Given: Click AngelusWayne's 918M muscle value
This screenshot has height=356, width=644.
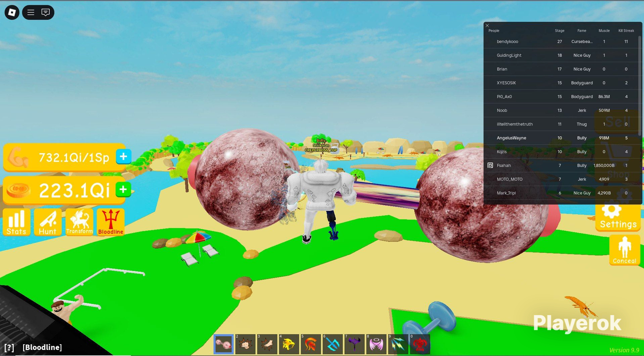Looking at the screenshot, I should pyautogui.click(x=604, y=138).
